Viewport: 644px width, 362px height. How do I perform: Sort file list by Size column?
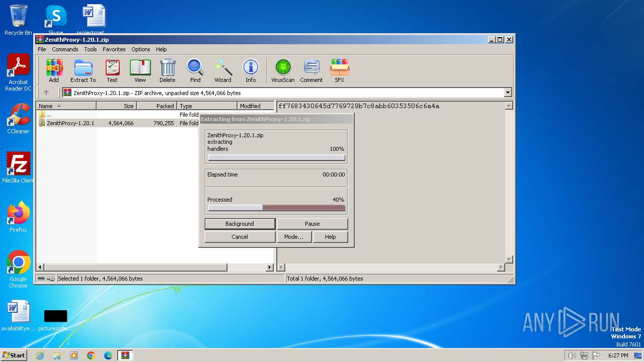tap(116, 106)
